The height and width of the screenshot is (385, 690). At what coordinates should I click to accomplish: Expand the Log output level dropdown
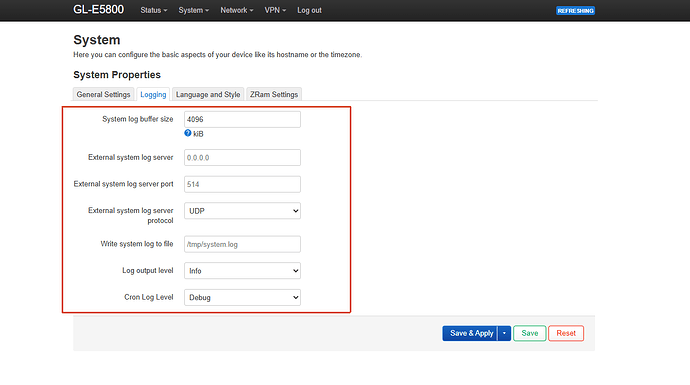[x=242, y=271]
